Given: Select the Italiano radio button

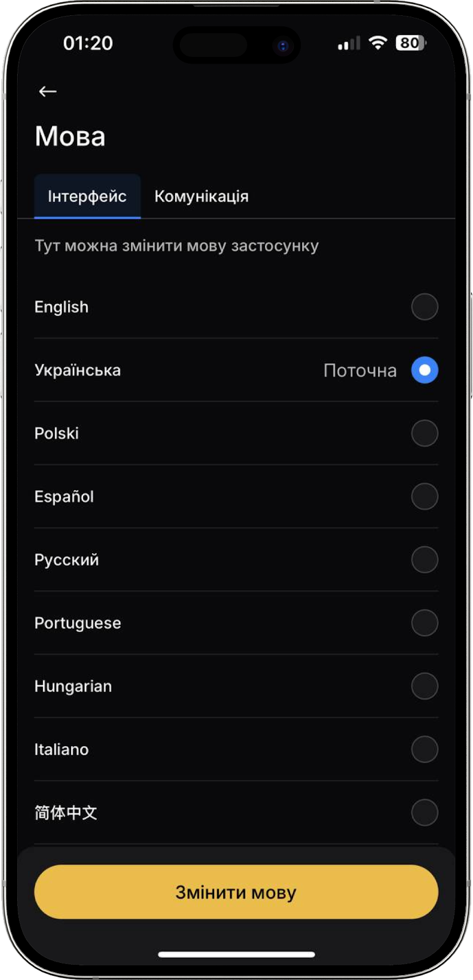Looking at the screenshot, I should click(x=425, y=749).
